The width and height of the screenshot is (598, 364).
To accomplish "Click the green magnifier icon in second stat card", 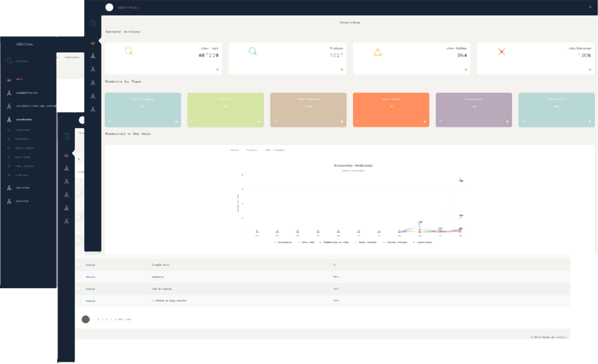I will coord(253,51).
